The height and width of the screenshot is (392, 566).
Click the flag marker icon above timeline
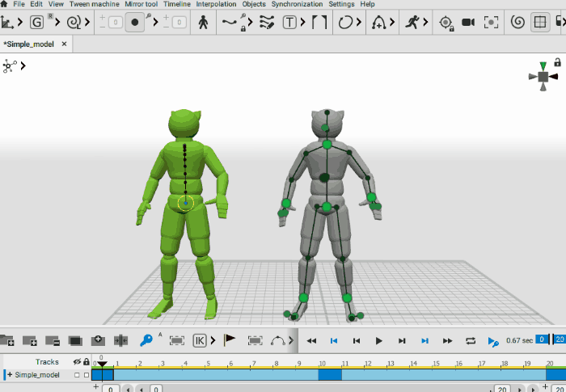coord(230,341)
